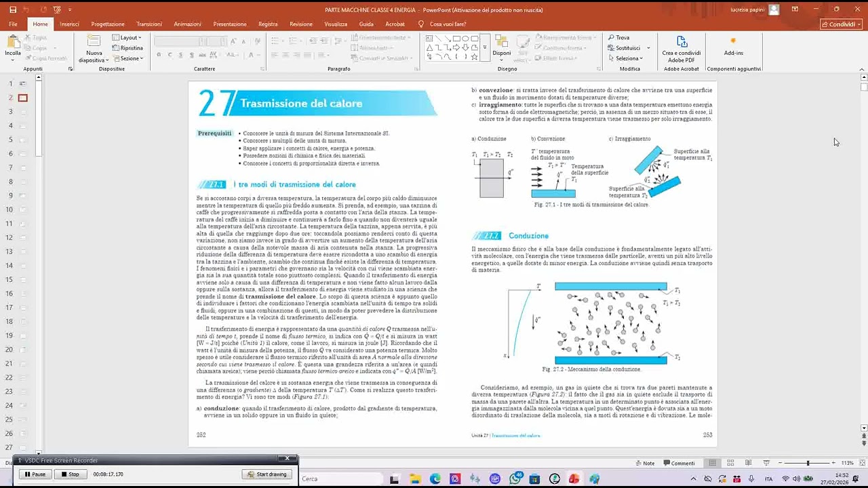Click Stop in VSDC recorder
The width and height of the screenshot is (868, 488).
click(x=71, y=474)
